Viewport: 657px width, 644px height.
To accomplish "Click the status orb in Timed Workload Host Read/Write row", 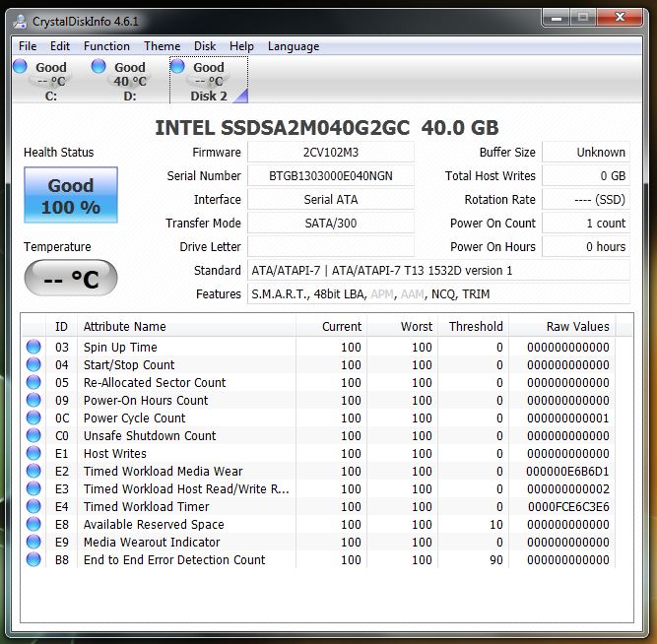I will (33, 488).
